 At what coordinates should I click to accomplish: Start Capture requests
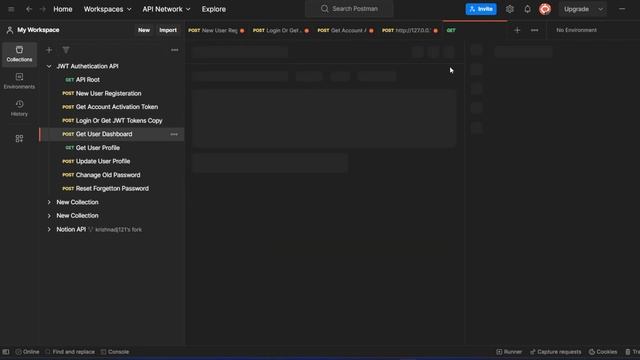[x=555, y=352]
